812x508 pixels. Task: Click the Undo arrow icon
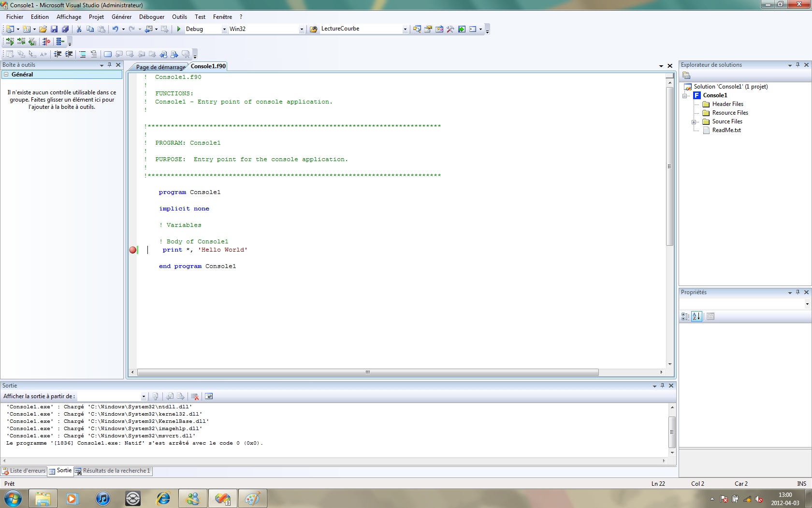point(115,29)
